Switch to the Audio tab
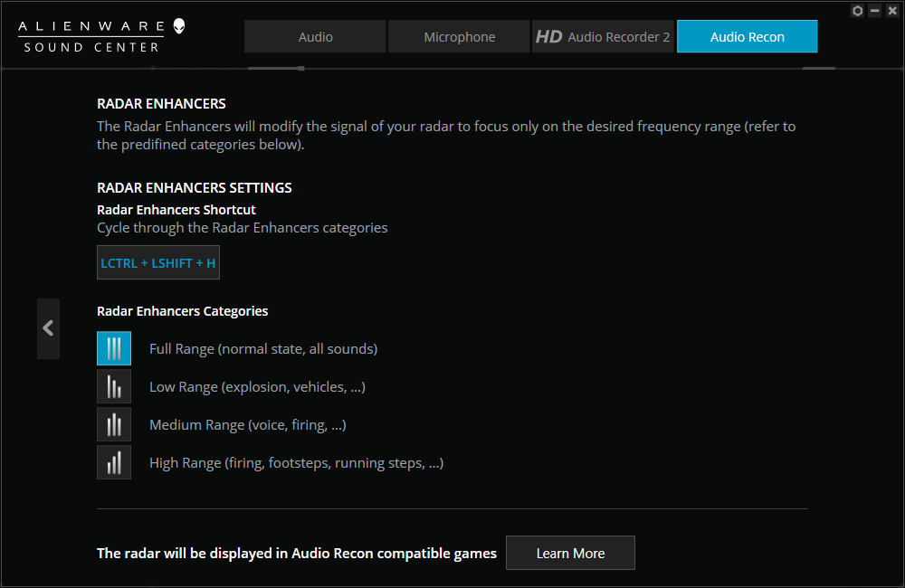Screen dimensions: 905x588 (315, 37)
